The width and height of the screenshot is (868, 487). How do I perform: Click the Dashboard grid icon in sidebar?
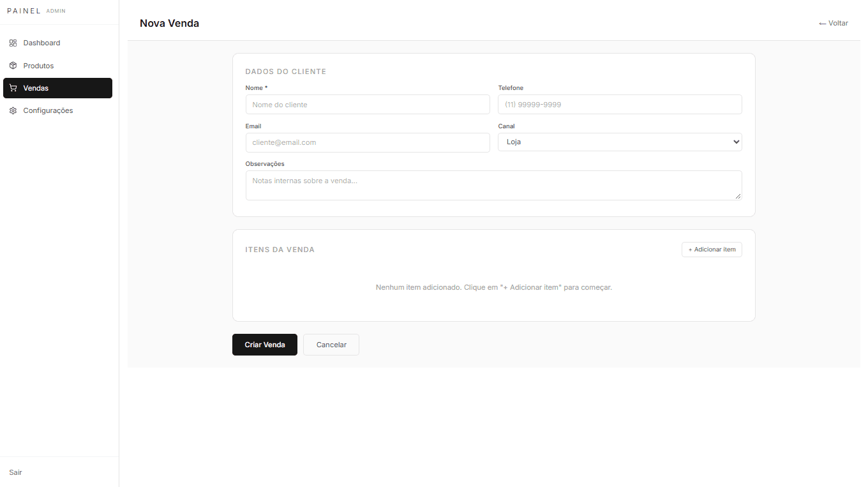pos(13,43)
